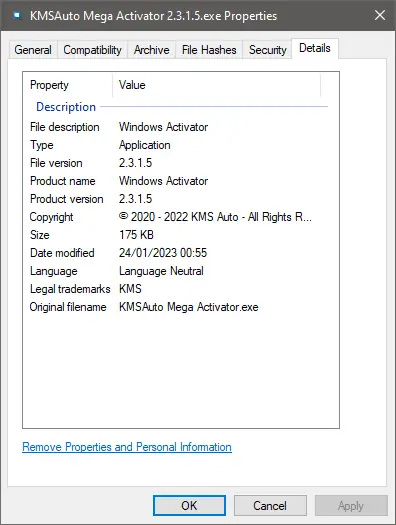Open the Security tab
The width and height of the screenshot is (396, 525).
click(x=267, y=50)
